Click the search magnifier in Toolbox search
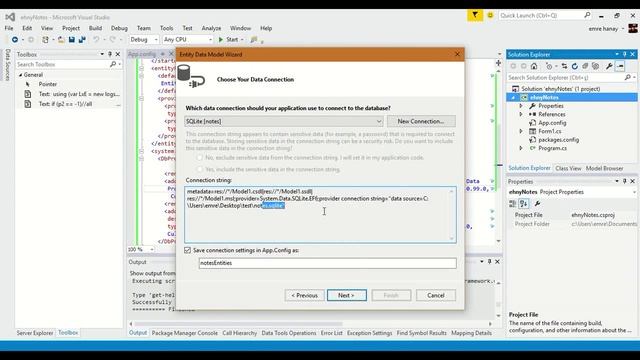The height and width of the screenshot is (360, 640). pos(113,64)
